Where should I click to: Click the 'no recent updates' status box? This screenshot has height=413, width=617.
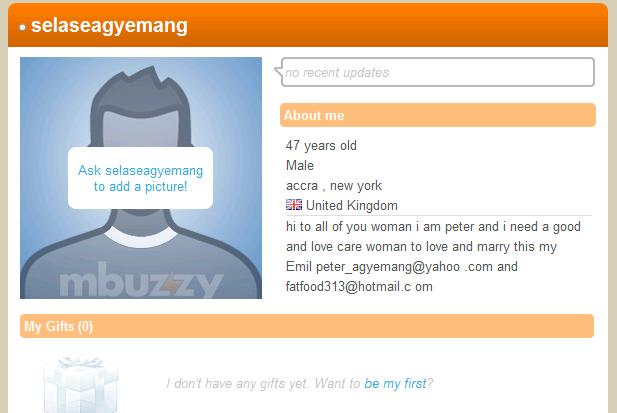click(x=438, y=72)
